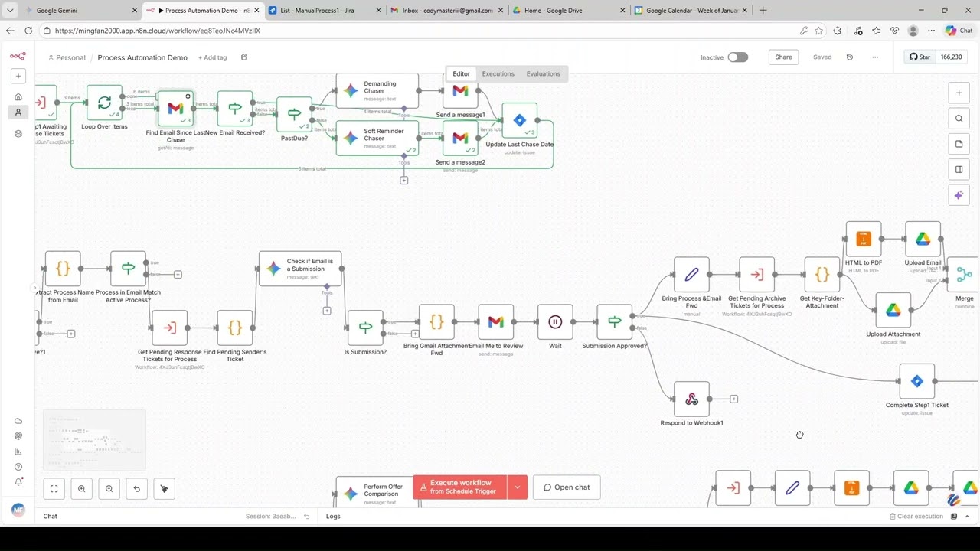Click Execute workflow from Schedule Trigger
980x551 pixels.
(459, 487)
